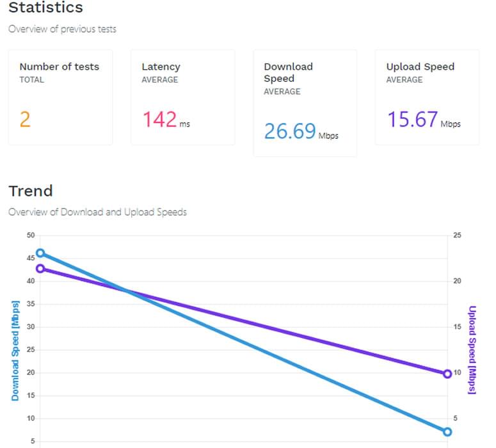Click the first upload speed data point
Screen dimensions: 496x448
coord(40,269)
